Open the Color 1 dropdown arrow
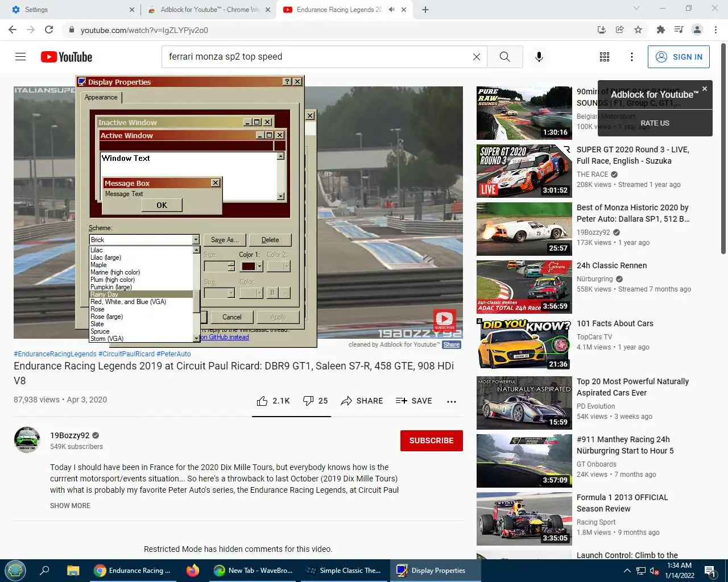Viewport: 728px width, 582px height. tap(259, 266)
